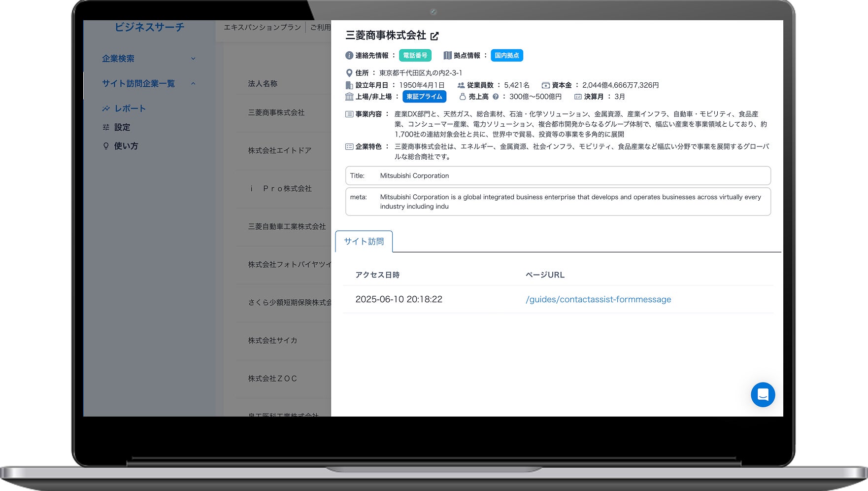Click the 三菱商事株式会社 detail panel heading
Screen dimensions: 868x491
point(386,35)
